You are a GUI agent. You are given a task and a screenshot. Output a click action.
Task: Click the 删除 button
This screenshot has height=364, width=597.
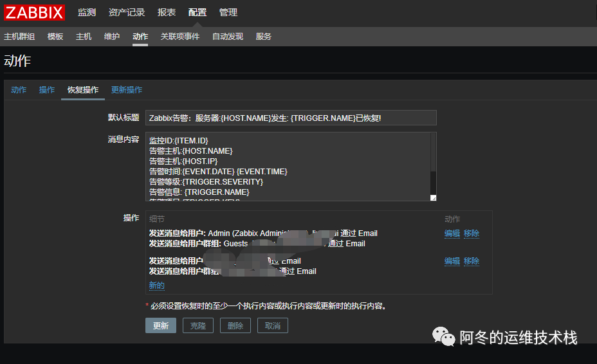point(235,325)
